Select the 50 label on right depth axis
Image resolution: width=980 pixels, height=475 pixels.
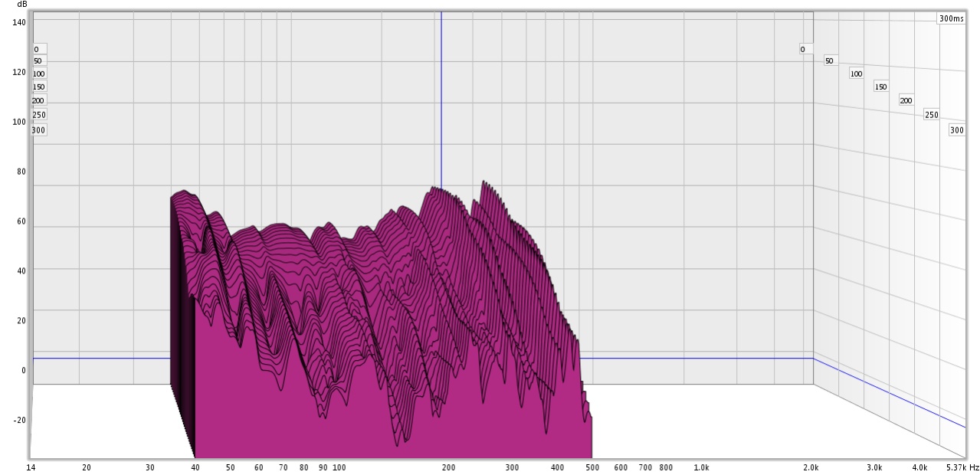pyautogui.click(x=829, y=61)
